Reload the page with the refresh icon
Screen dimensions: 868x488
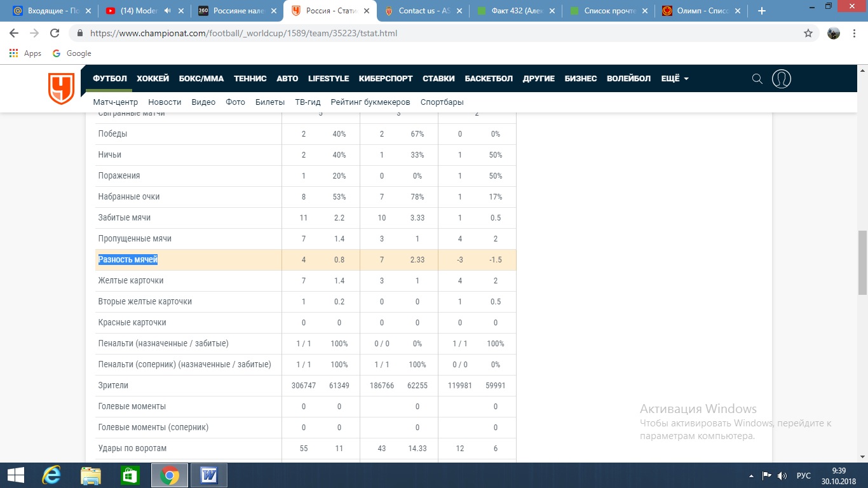[x=55, y=33]
